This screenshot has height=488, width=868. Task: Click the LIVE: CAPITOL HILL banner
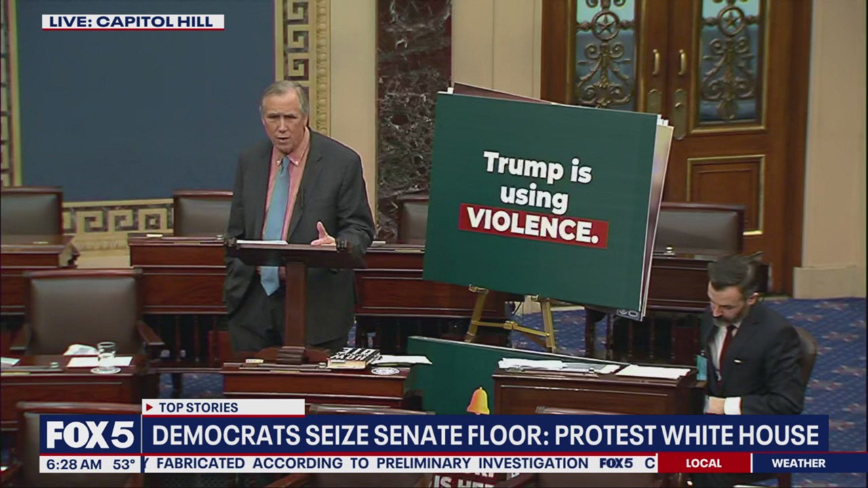click(x=133, y=22)
